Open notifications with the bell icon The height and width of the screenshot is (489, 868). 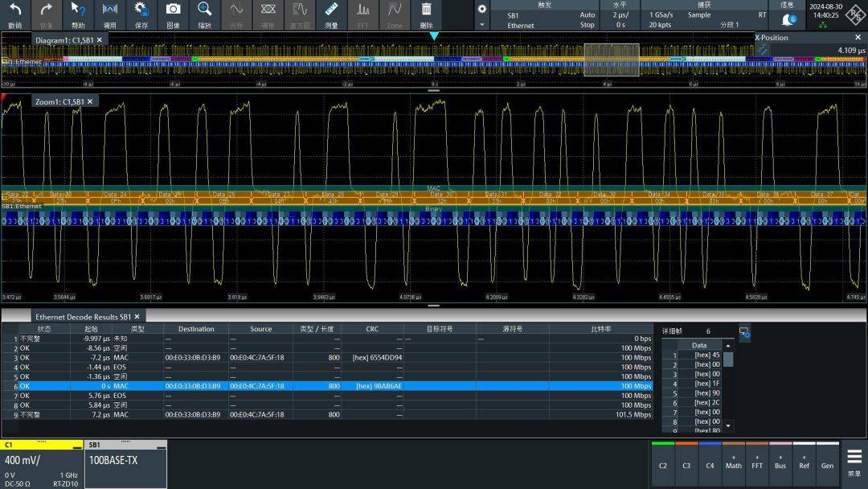pos(787,19)
